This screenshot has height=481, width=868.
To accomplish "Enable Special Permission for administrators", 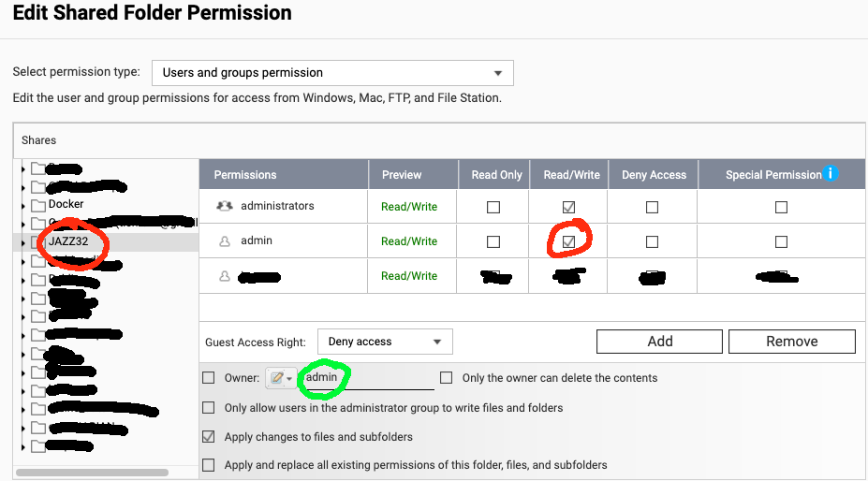I will pyautogui.click(x=781, y=207).
